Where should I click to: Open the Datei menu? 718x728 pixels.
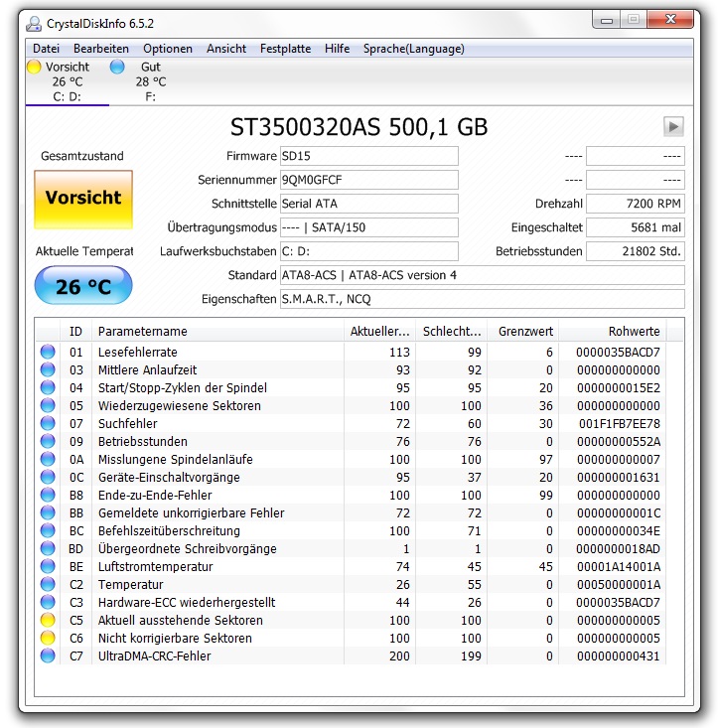click(46, 49)
